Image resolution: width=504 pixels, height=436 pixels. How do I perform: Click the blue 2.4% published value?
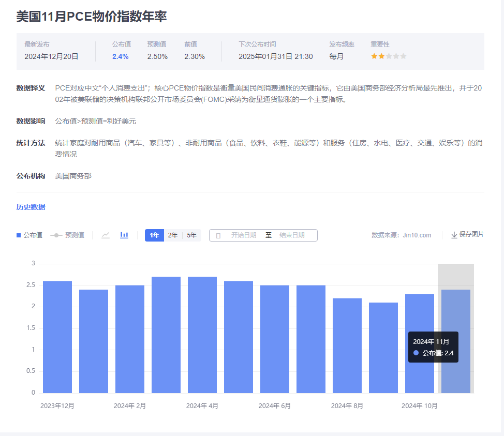click(120, 56)
